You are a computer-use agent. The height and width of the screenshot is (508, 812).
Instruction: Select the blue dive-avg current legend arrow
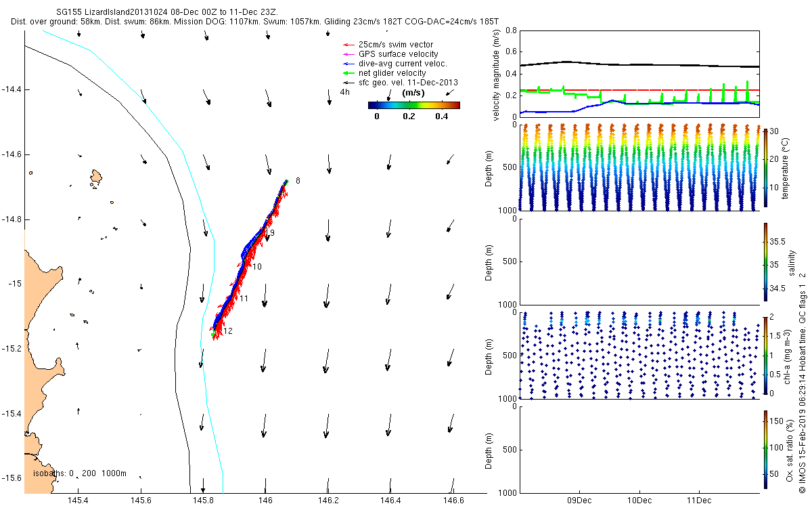coord(349,64)
